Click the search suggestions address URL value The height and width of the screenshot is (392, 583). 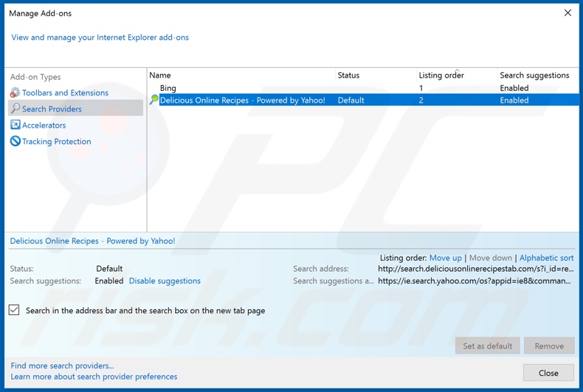pyautogui.click(x=474, y=281)
